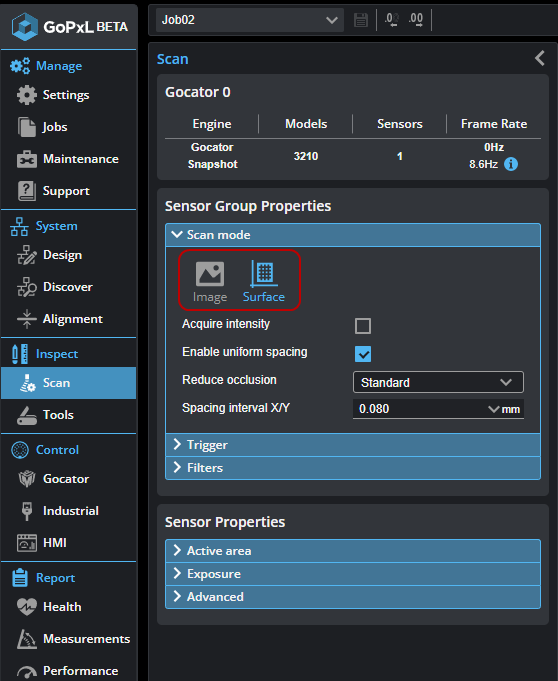
Task: Click the frame rate info icon
Action: tap(511, 164)
